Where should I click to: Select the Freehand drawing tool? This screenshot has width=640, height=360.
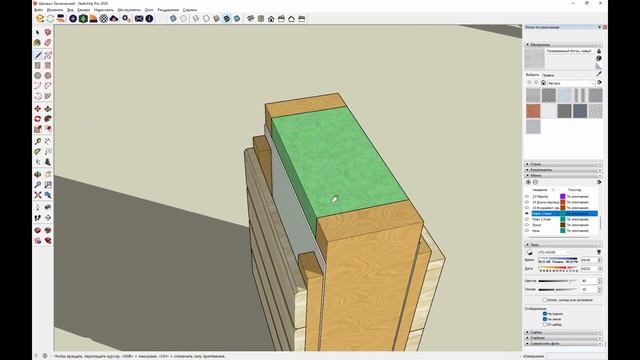tap(48, 55)
